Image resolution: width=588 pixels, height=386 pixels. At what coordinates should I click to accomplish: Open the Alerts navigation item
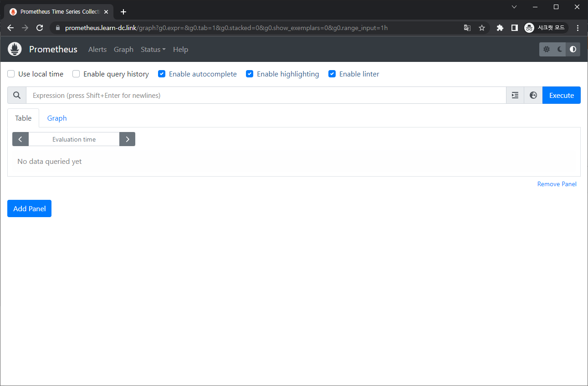pyautogui.click(x=97, y=49)
